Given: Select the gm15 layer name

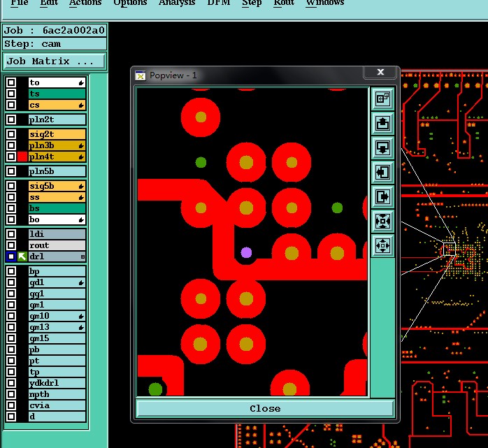Looking at the screenshot, I should tap(57, 338).
